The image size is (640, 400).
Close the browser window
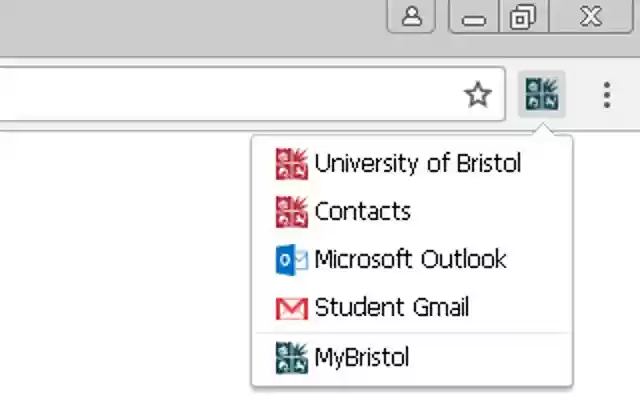[x=590, y=17]
